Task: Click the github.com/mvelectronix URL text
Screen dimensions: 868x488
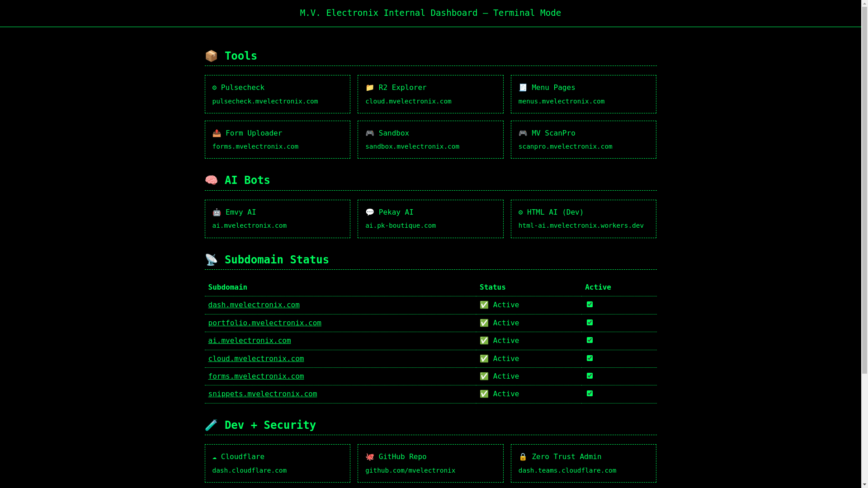Action: coord(410,470)
